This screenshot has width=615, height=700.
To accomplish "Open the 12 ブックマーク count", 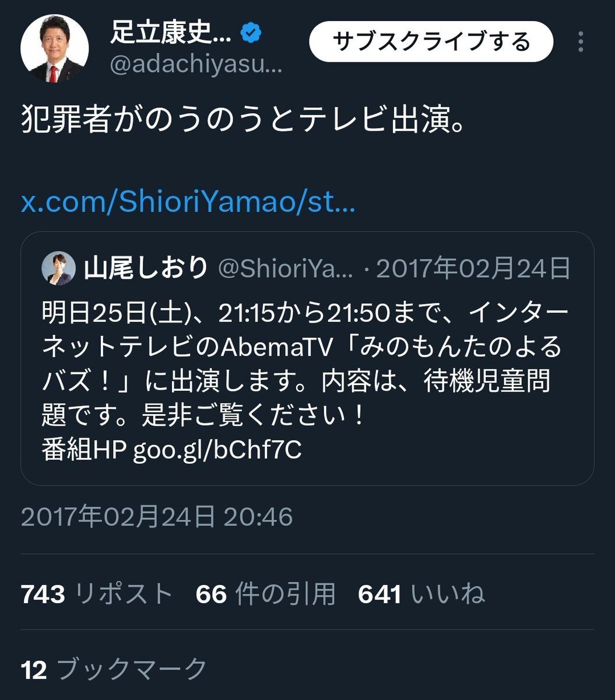I will (114, 670).
